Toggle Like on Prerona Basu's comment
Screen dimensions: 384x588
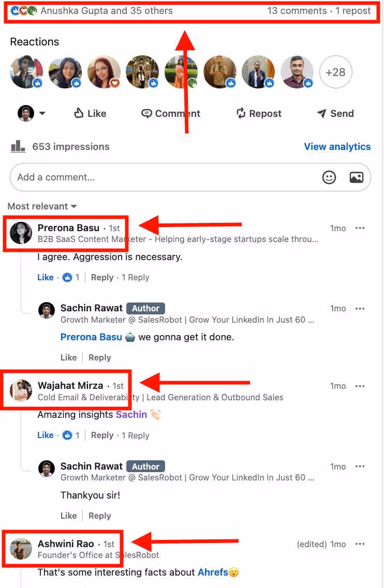(x=45, y=277)
